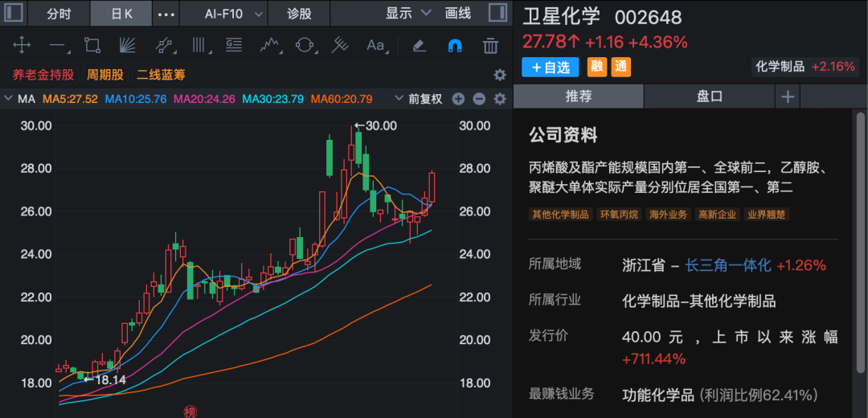The image size is (868, 418).
Task: Switch to the 盘口 tab
Action: 709,96
